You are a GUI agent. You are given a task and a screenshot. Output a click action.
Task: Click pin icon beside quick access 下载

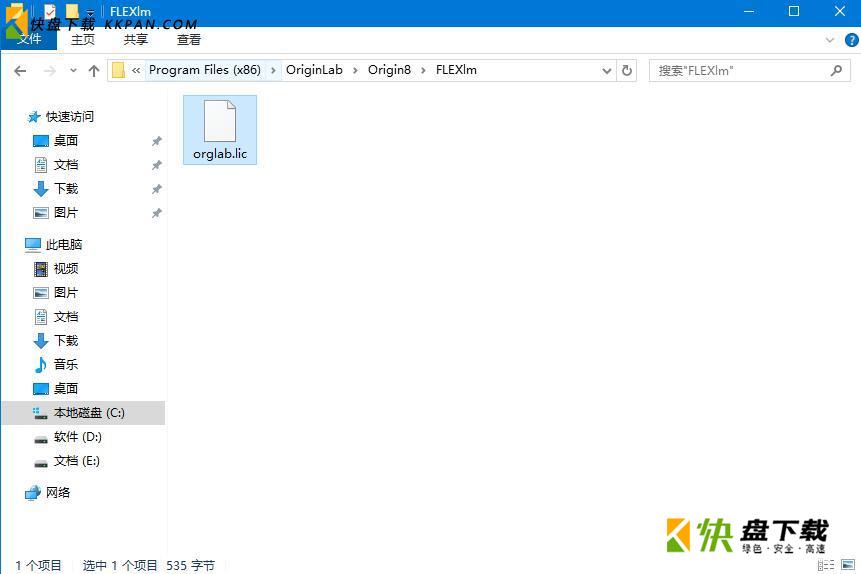click(x=156, y=190)
